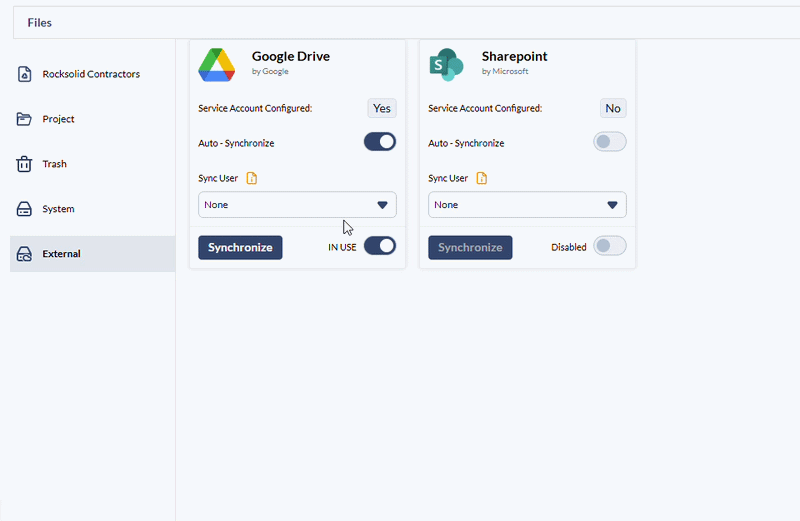Open Google Drive Sync User dropdown

coord(297,205)
